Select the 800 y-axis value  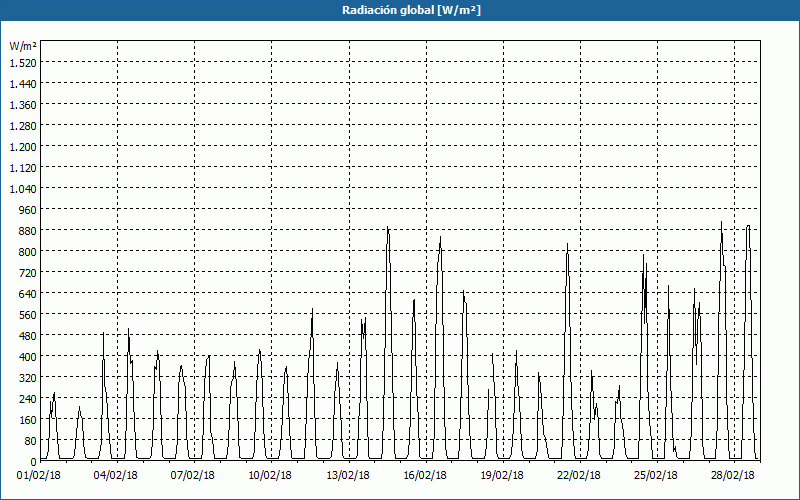(28, 252)
